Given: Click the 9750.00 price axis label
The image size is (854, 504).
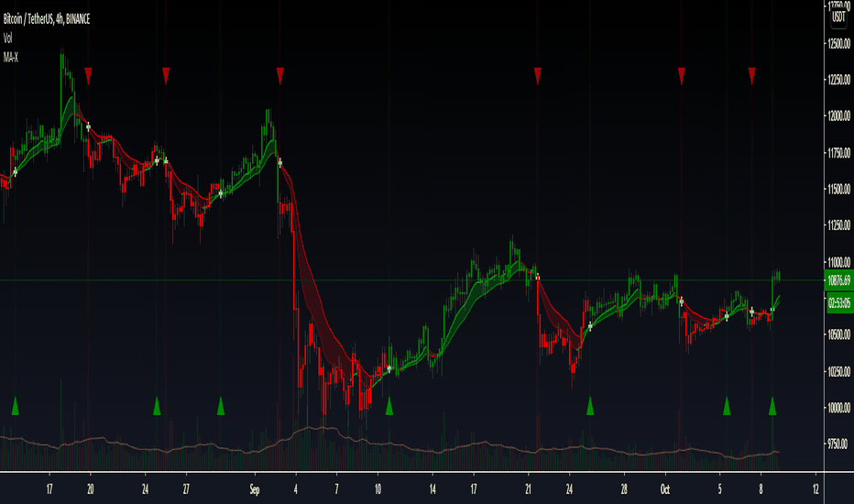Looking at the screenshot, I should pos(838,444).
